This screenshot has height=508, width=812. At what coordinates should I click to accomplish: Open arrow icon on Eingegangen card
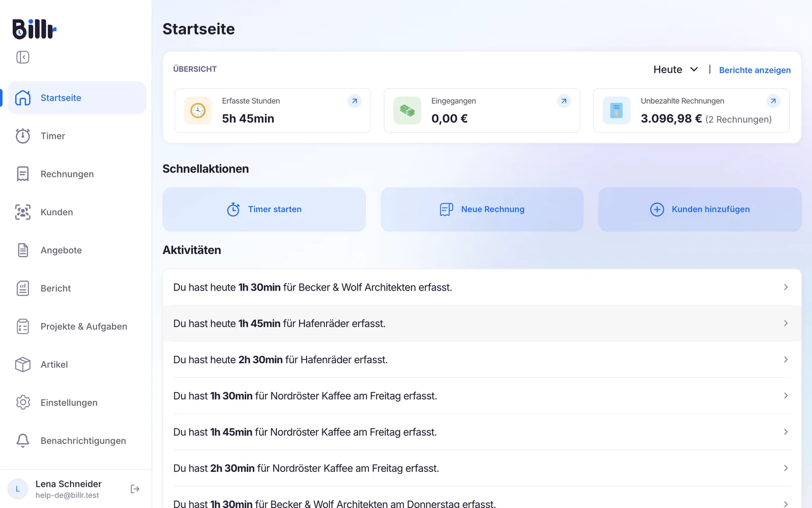click(x=564, y=101)
